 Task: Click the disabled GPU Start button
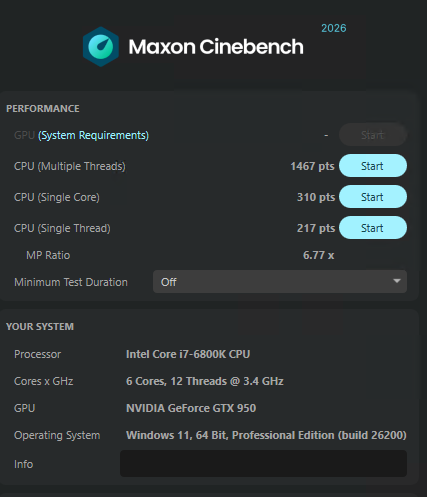[373, 135]
